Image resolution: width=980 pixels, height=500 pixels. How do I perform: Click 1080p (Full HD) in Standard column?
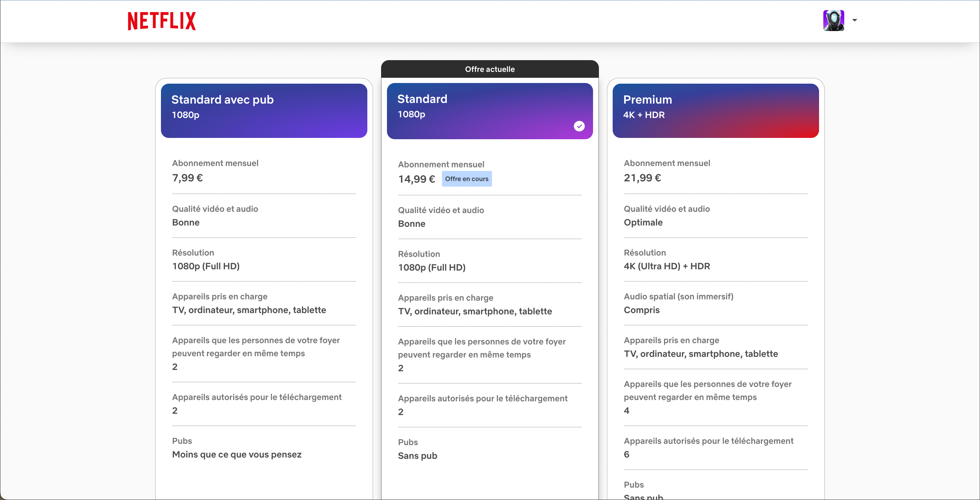[431, 267]
